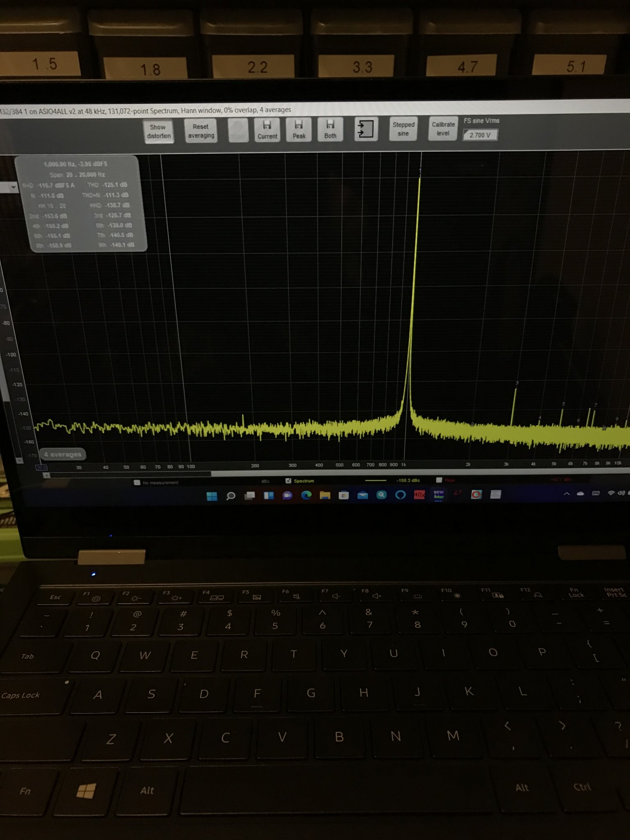Click the touch keyboard tray icon

(596, 493)
